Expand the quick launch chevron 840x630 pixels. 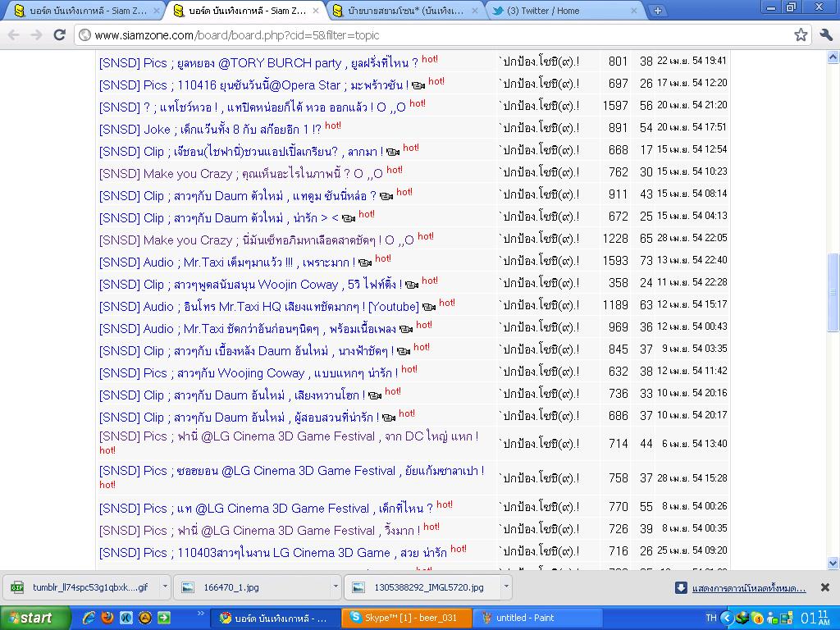201,614
